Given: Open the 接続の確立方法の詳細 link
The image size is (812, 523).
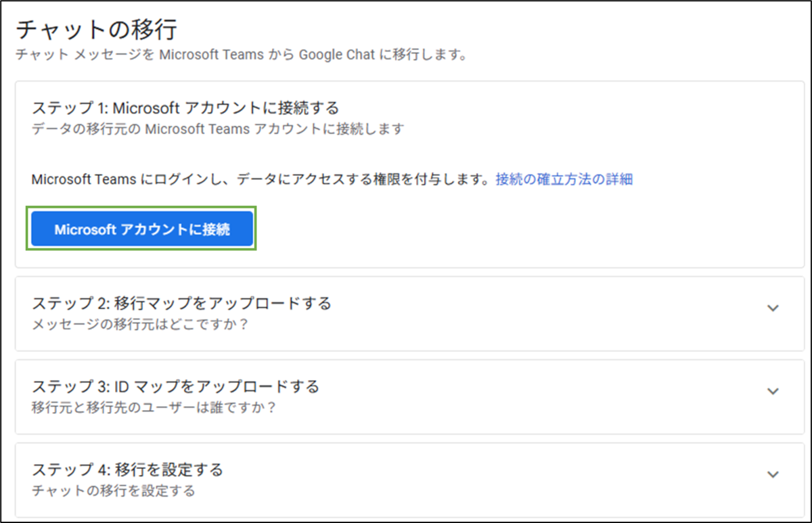Looking at the screenshot, I should click(564, 180).
